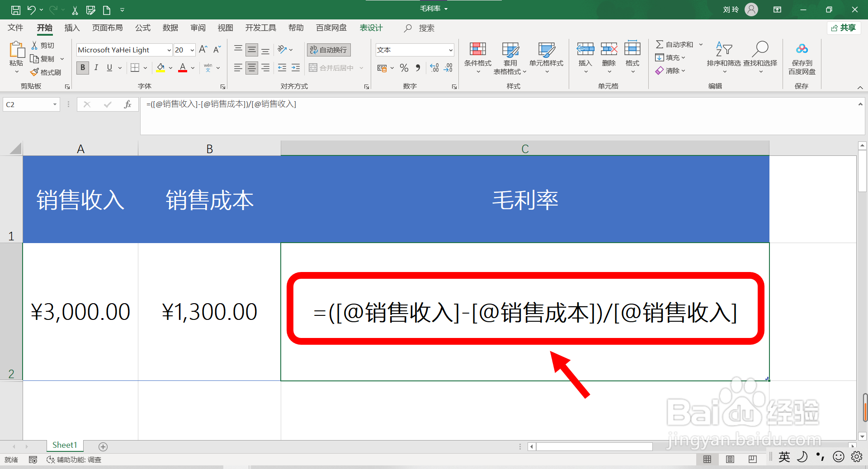
Task: Toggle align left
Action: [238, 68]
